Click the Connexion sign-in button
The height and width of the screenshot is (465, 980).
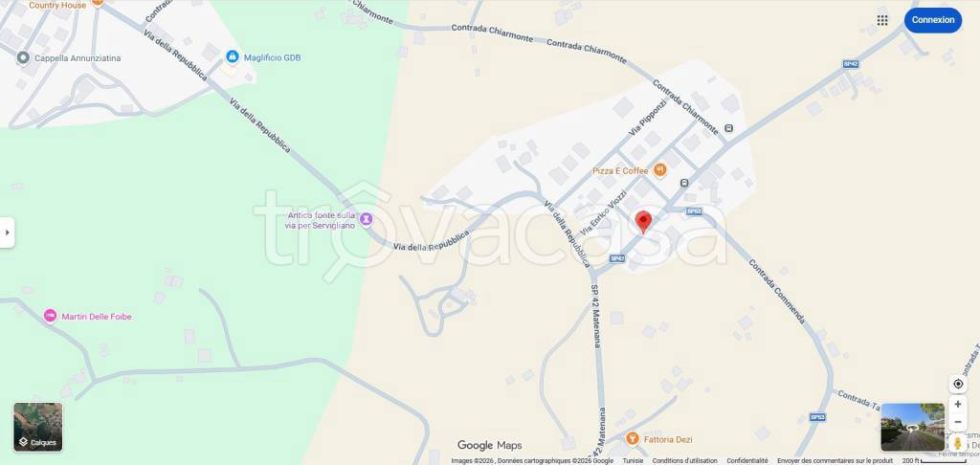pyautogui.click(x=932, y=20)
